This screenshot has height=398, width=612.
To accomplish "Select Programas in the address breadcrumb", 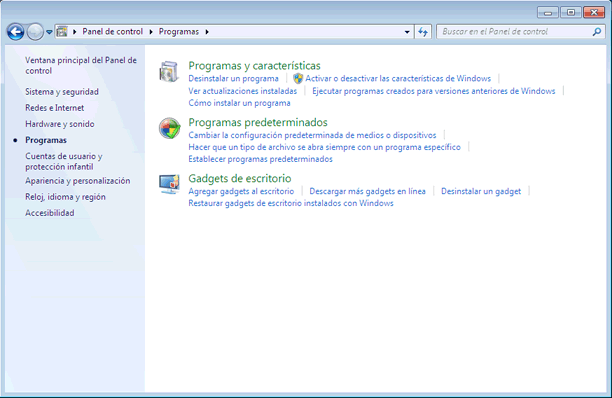I will pos(179,32).
